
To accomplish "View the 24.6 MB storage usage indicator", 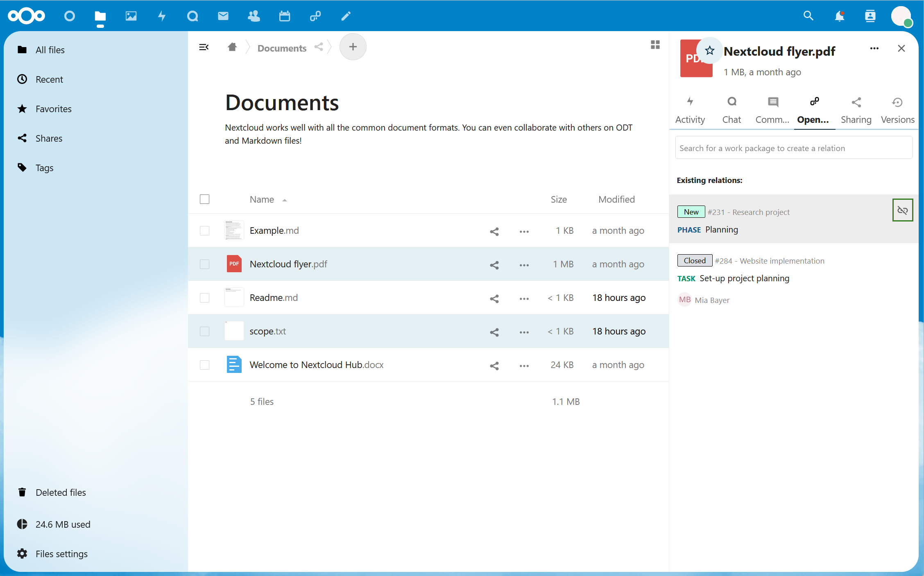I will click(63, 524).
